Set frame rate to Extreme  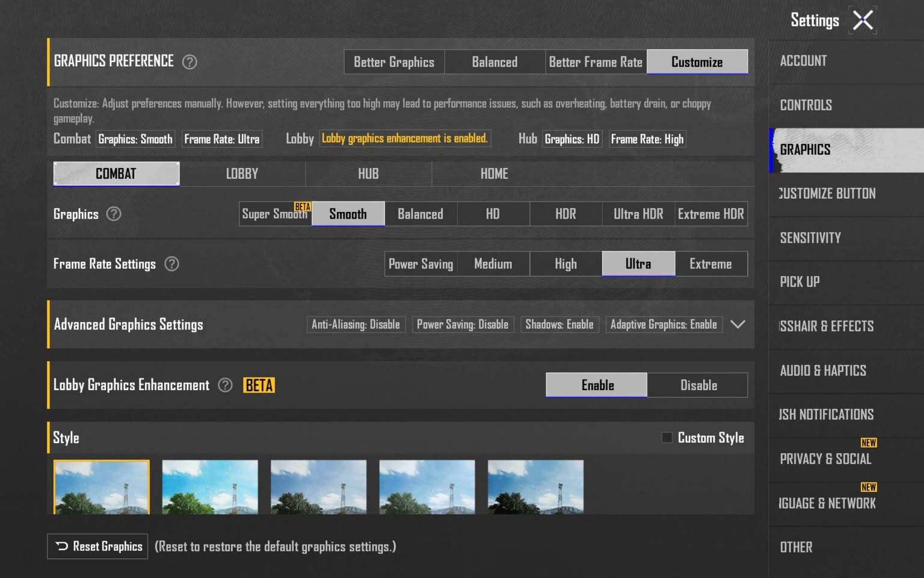[711, 264]
